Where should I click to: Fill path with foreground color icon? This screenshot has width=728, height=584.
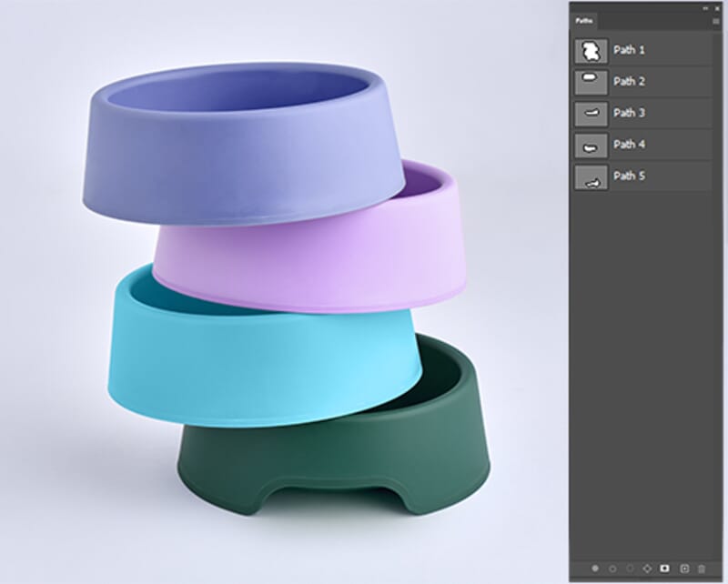(x=595, y=569)
